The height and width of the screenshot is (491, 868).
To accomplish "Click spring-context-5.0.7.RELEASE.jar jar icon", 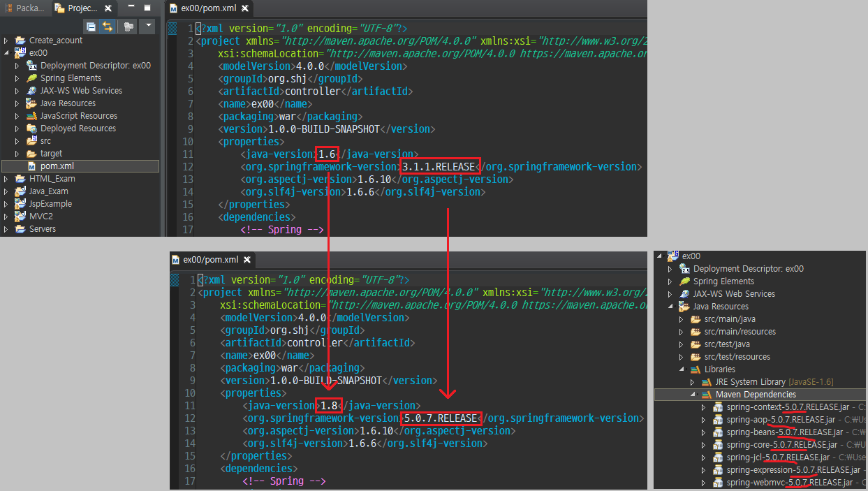I will pos(718,407).
